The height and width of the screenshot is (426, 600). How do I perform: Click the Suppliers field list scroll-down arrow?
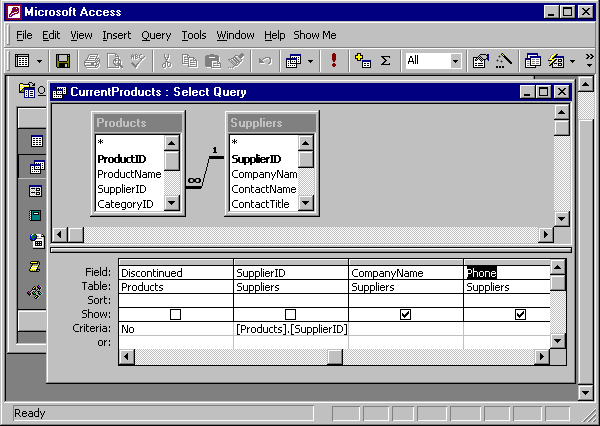pos(305,203)
